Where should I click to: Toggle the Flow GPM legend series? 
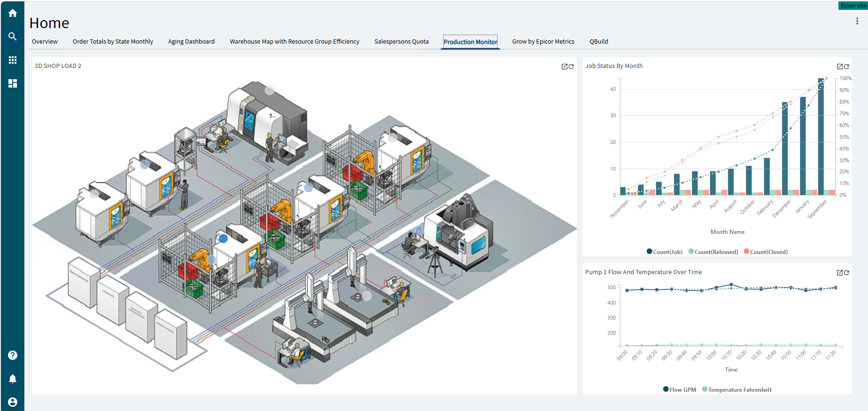[679, 389]
